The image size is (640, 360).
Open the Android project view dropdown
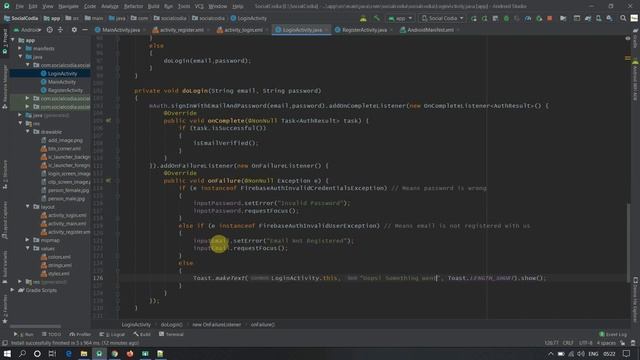tap(28, 30)
